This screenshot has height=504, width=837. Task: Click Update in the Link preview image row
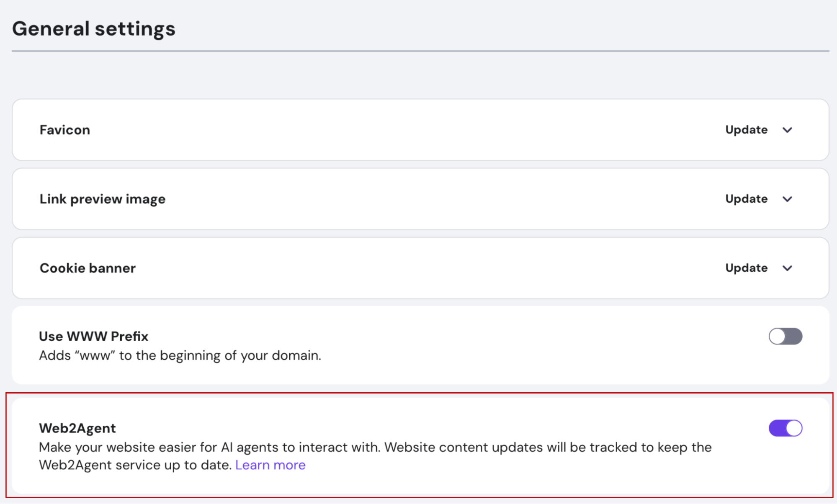[746, 199]
